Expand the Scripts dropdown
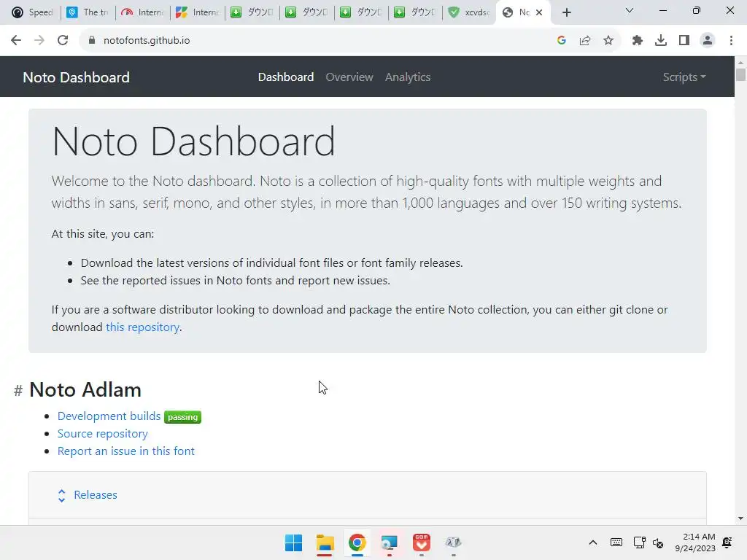747x560 pixels. click(684, 77)
